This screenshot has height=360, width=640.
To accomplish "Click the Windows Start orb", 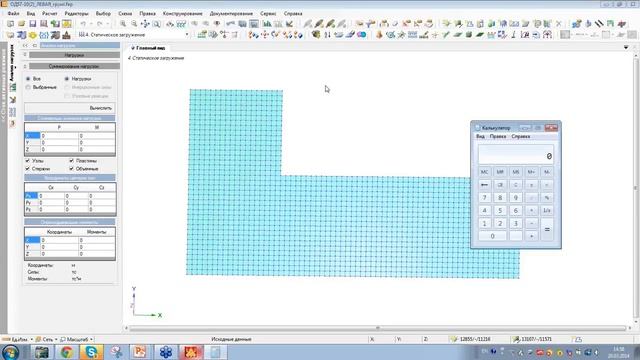I will pos(10,352).
